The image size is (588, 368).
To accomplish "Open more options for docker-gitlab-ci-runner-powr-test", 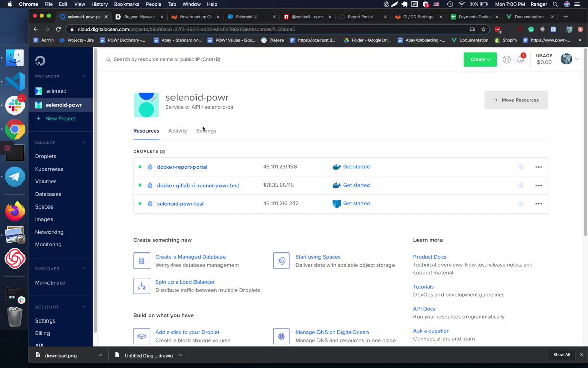I will (538, 185).
